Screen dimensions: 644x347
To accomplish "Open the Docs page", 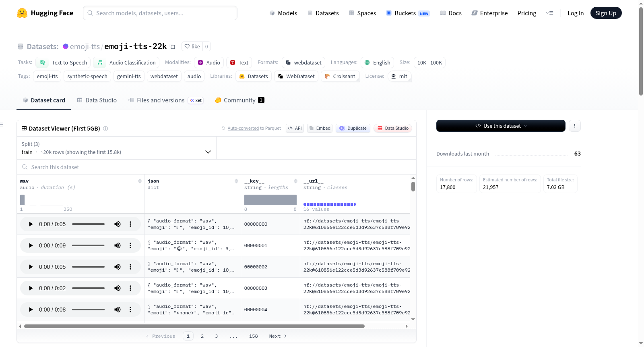I will pyautogui.click(x=451, y=13).
